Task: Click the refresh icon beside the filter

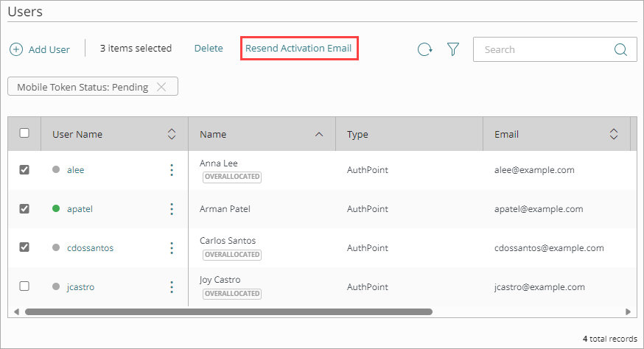Action: [x=425, y=49]
